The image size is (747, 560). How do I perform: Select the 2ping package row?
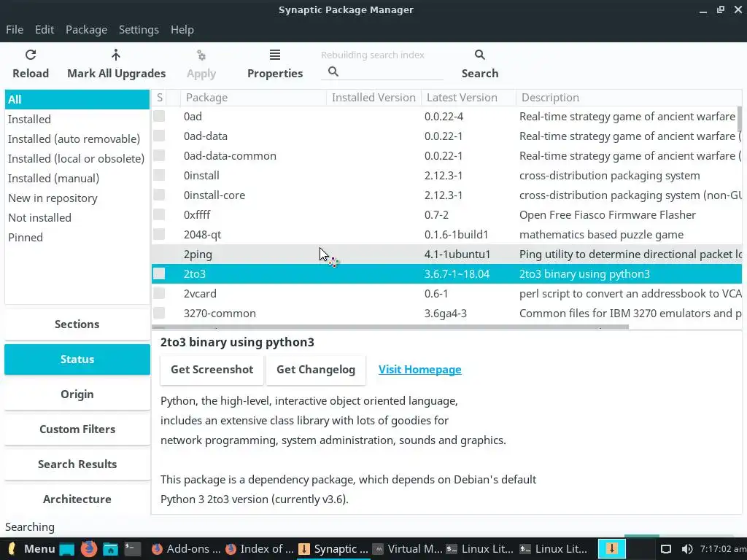tap(446, 254)
